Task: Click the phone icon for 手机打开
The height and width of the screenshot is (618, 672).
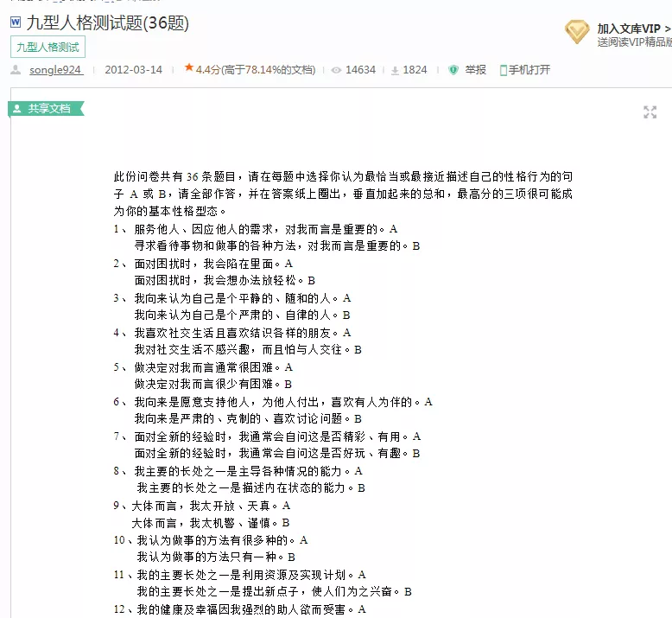Action: pyautogui.click(x=504, y=70)
